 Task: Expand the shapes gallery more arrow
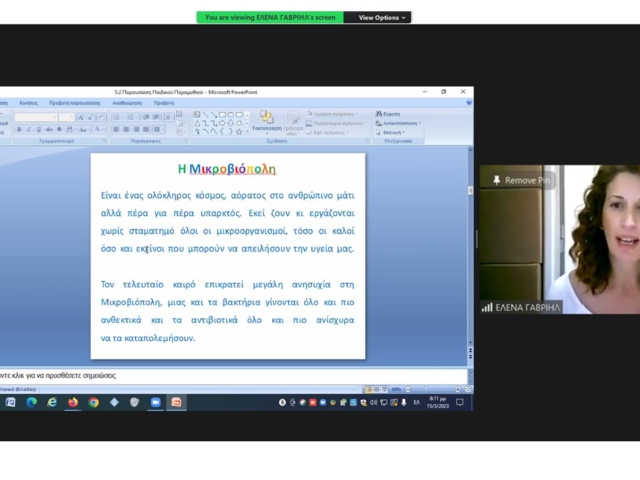pos(247,131)
